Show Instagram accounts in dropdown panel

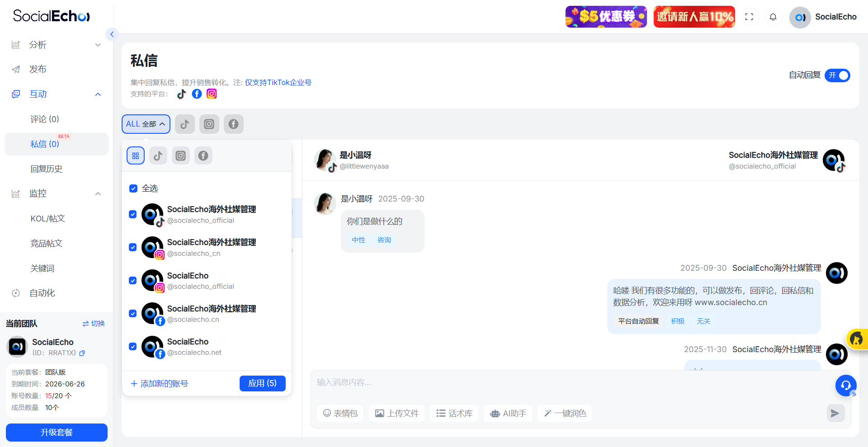(181, 155)
